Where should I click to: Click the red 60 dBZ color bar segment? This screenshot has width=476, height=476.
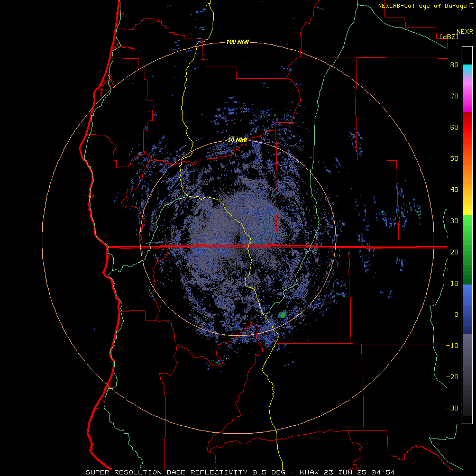[467, 127]
